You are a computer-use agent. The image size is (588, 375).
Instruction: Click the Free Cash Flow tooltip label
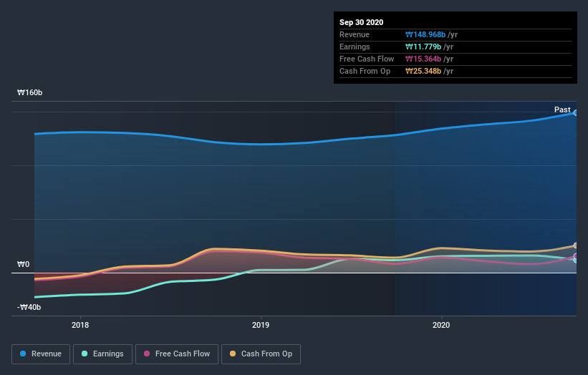tap(367, 59)
